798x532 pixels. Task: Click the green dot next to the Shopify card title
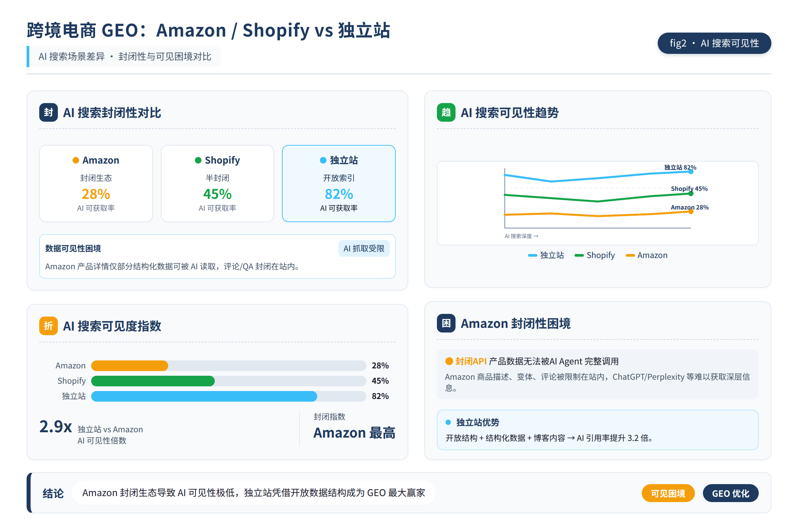(x=198, y=160)
